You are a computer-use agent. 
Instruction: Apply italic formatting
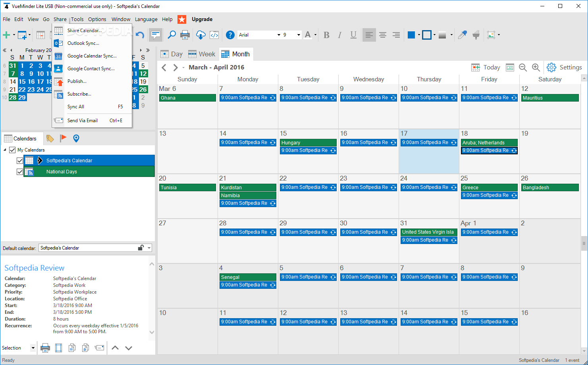(x=340, y=35)
